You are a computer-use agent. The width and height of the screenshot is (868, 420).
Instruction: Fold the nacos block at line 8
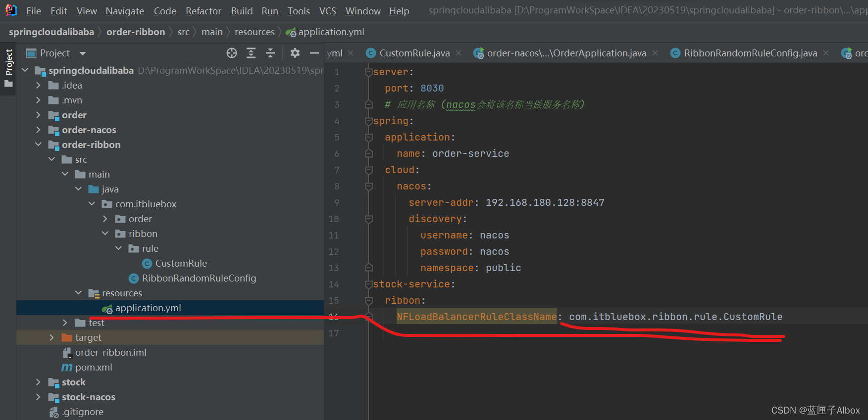point(368,186)
